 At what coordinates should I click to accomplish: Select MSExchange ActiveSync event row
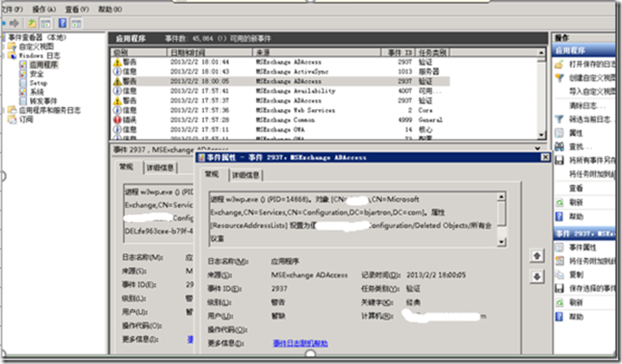(280, 72)
